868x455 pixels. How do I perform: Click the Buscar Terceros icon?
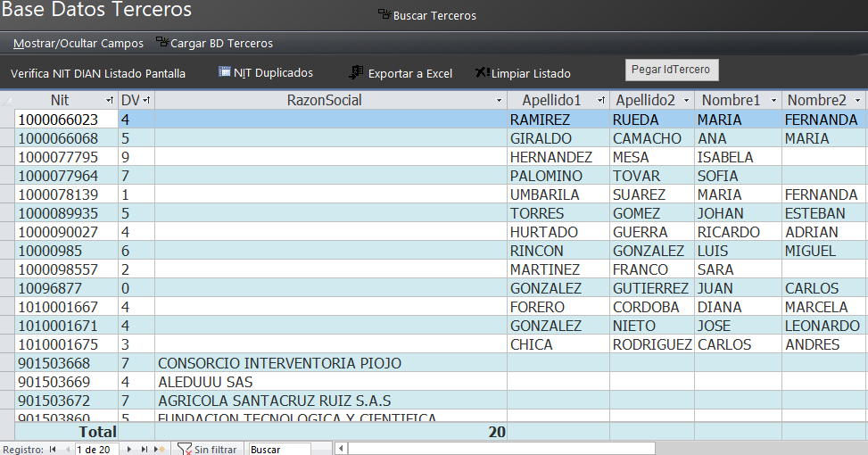coord(384,15)
